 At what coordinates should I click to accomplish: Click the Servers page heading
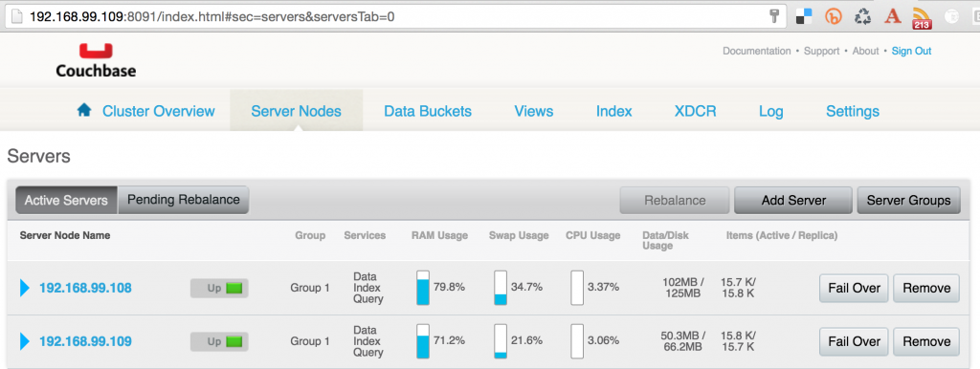[x=38, y=156]
